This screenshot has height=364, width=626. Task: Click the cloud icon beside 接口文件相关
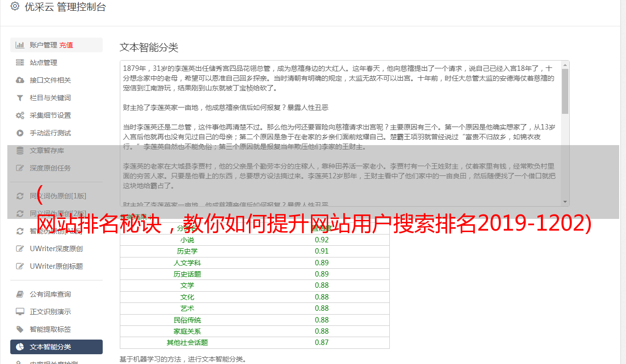click(x=20, y=80)
